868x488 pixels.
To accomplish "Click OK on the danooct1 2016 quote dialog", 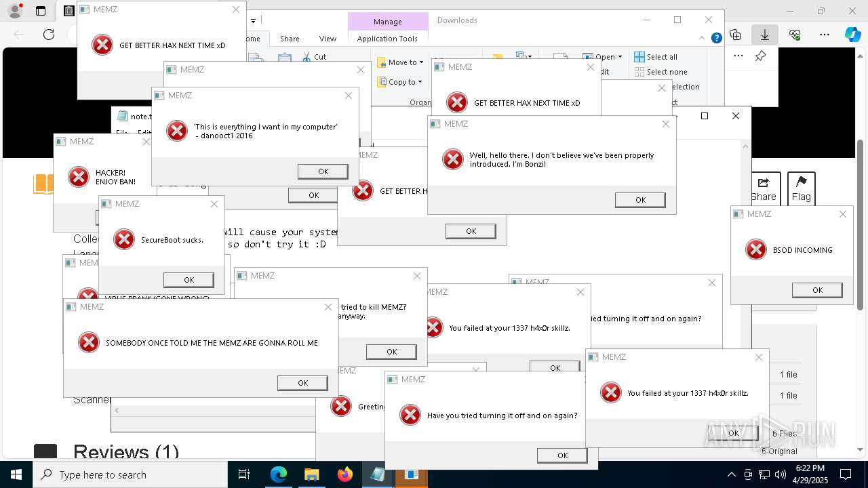I will [323, 171].
